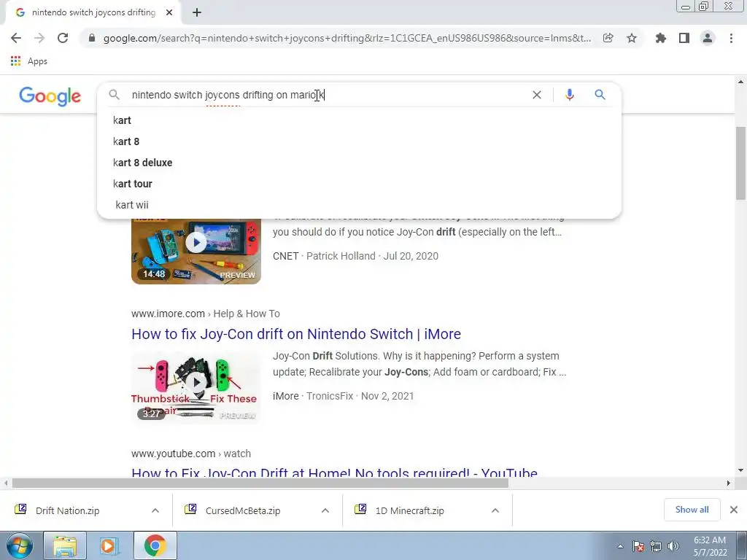747x560 pixels.
Task: Open the 1D Minecraft.zip download
Action: (410, 510)
